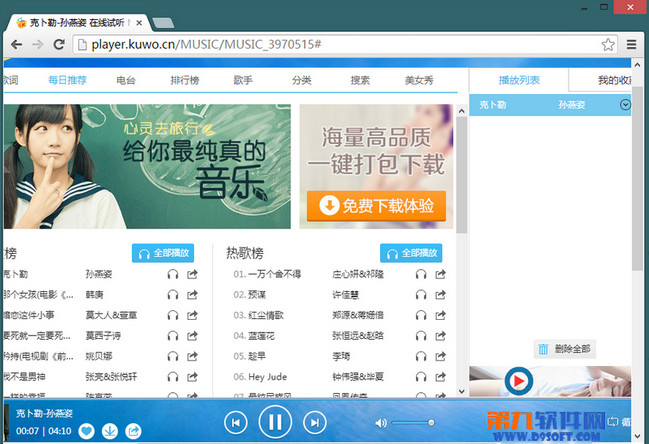
Task: Click 全部播放 button for 热歌榜
Action: (410, 253)
